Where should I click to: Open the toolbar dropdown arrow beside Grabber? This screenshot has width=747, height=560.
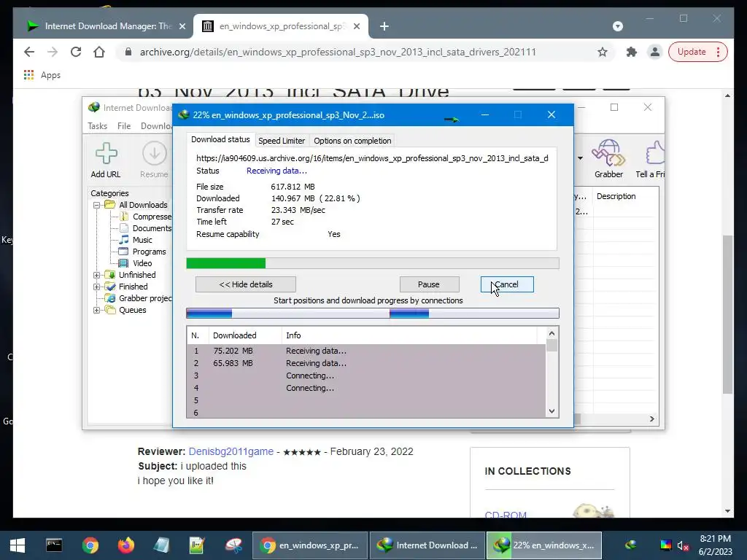click(x=580, y=158)
